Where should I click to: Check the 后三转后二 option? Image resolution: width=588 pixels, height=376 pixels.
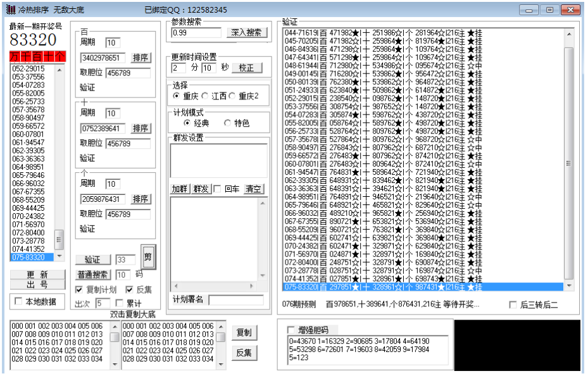pyautogui.click(x=511, y=304)
